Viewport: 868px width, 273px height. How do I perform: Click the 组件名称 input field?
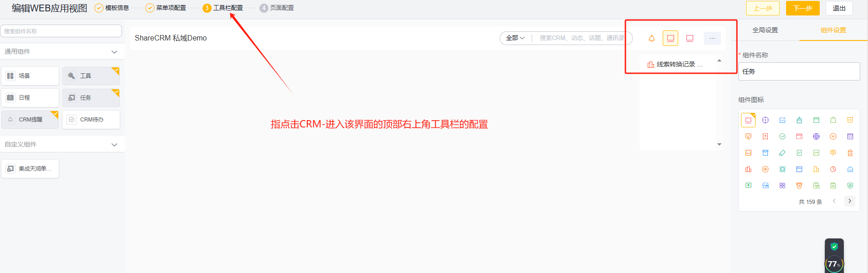point(799,71)
